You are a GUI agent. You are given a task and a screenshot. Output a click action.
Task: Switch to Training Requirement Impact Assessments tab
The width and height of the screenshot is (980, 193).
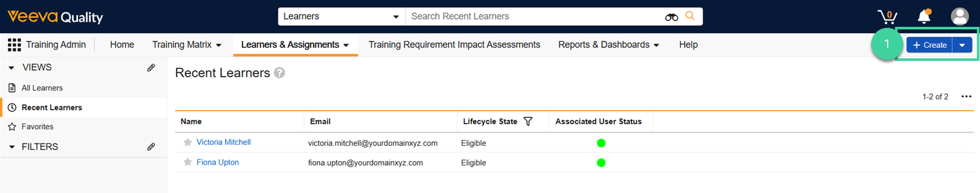click(x=454, y=45)
